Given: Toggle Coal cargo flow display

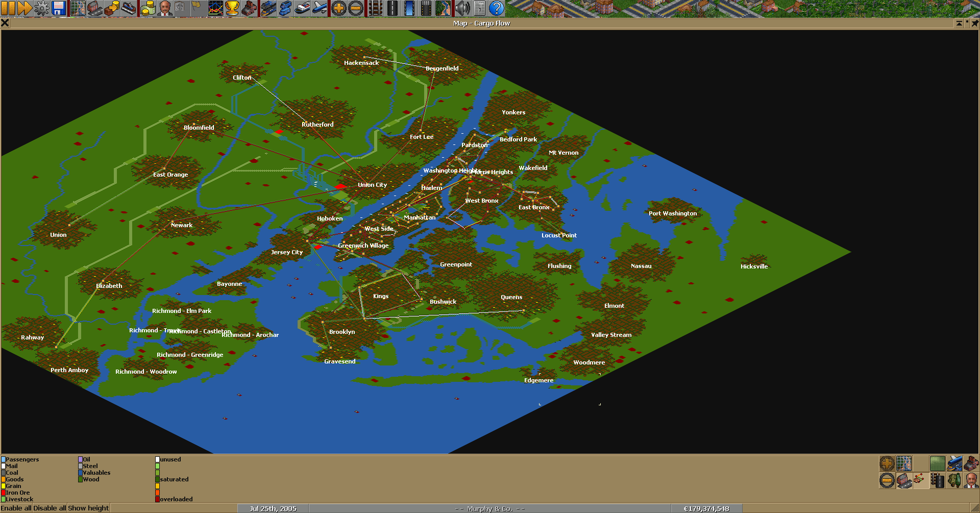Looking at the screenshot, I should (x=10, y=473).
